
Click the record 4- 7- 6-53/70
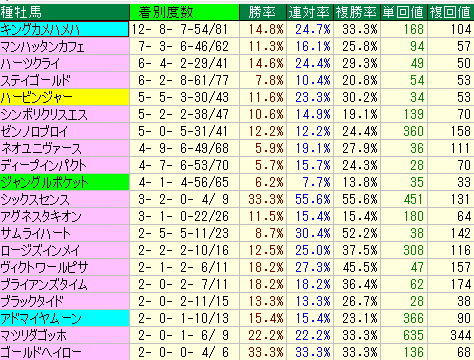183,165
